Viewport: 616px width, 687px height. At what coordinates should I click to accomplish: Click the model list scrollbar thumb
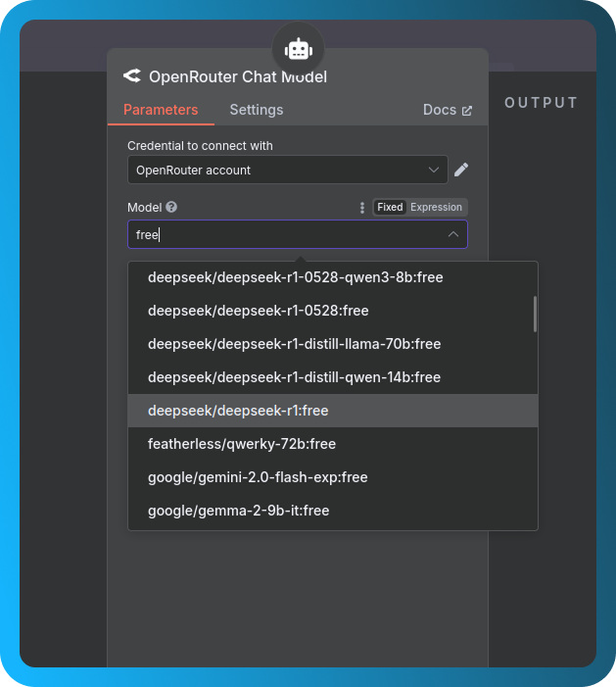[x=535, y=314]
